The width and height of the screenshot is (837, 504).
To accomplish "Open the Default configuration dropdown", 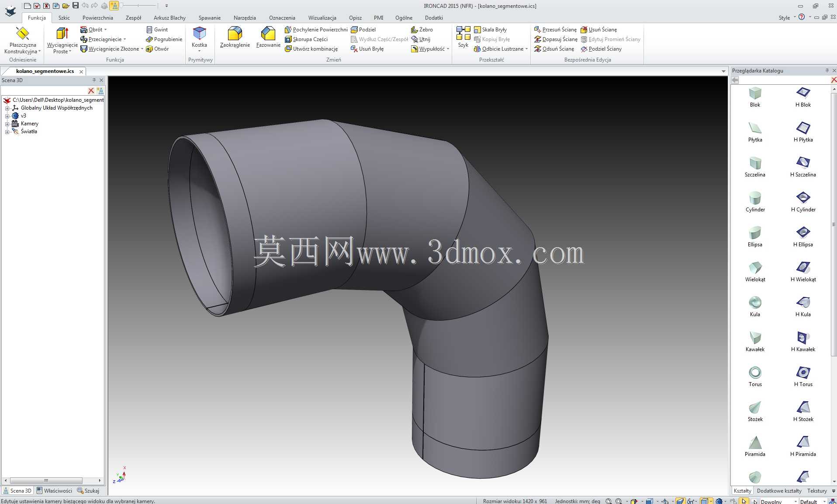I will click(824, 501).
